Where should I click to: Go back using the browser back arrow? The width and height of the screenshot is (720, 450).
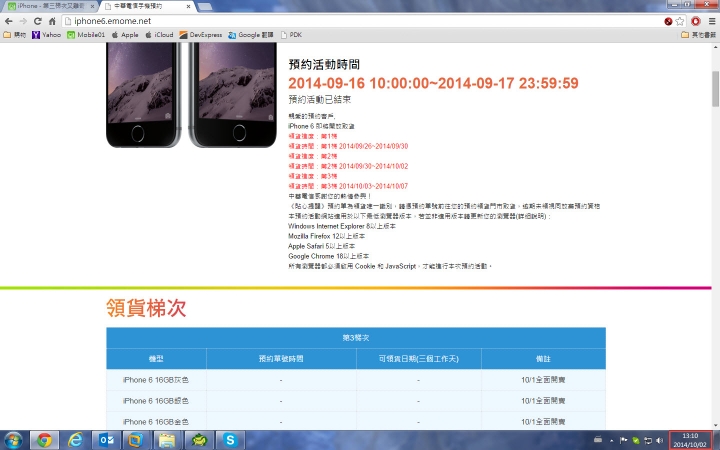click(9, 21)
